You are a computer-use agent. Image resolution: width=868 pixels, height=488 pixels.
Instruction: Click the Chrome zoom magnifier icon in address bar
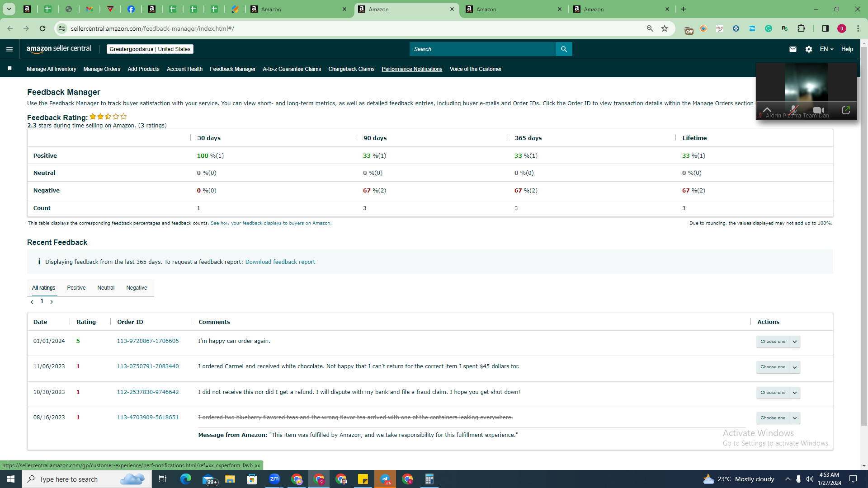coord(650,28)
